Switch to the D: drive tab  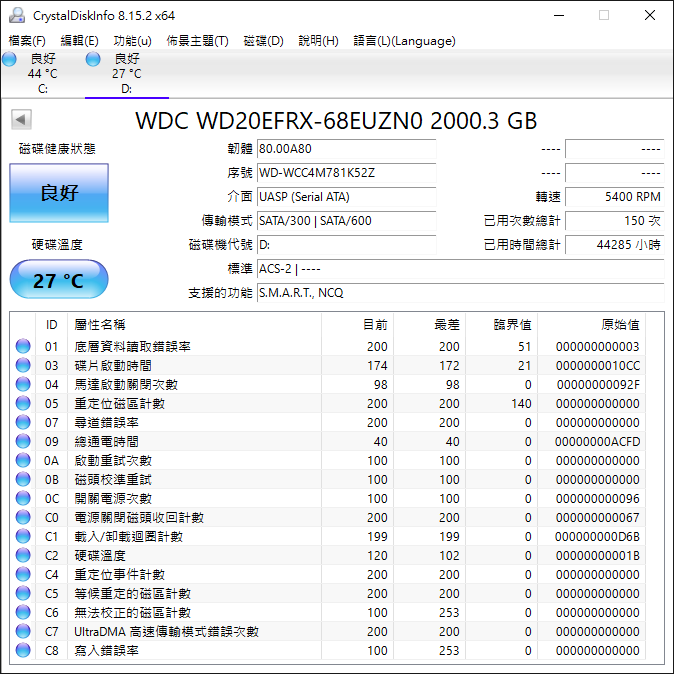(126, 74)
